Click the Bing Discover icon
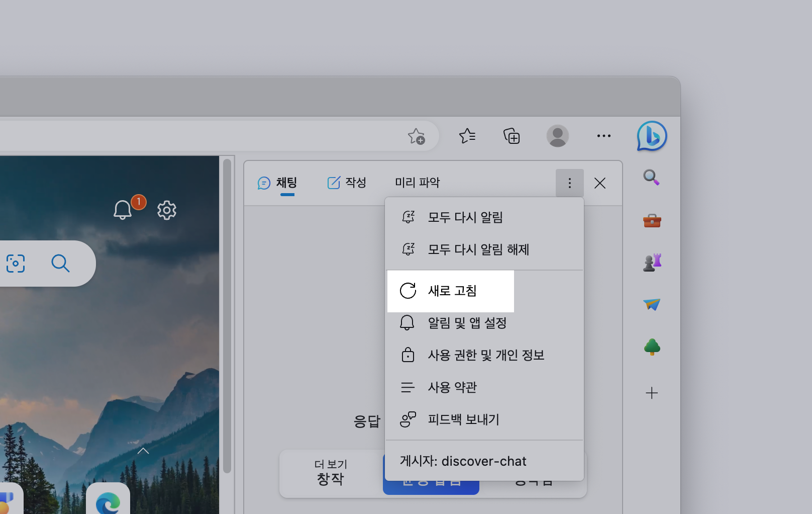 [x=652, y=136]
